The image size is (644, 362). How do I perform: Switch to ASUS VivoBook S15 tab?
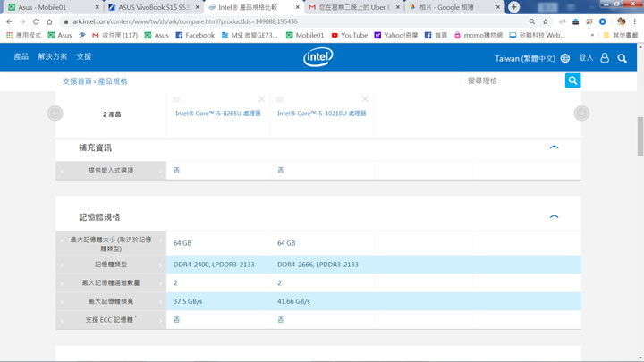[x=153, y=7]
